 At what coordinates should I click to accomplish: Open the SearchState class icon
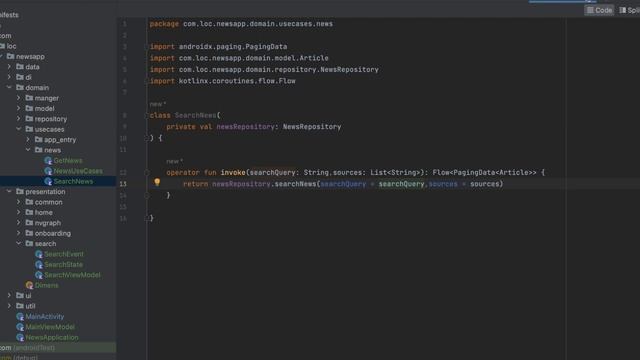tap(39, 264)
